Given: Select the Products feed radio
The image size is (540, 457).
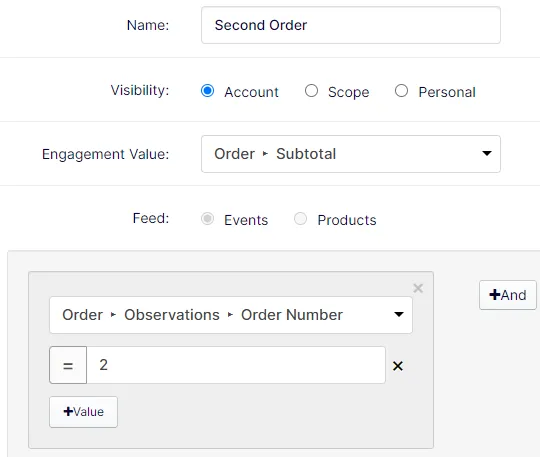Looking at the screenshot, I should (300, 219).
